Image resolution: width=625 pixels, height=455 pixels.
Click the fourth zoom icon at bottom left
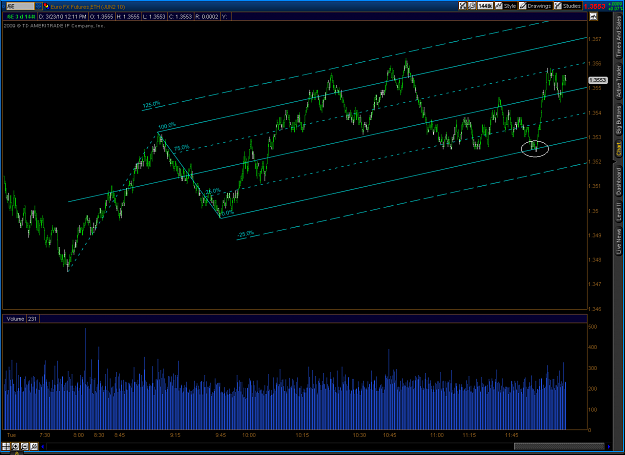(x=34, y=447)
